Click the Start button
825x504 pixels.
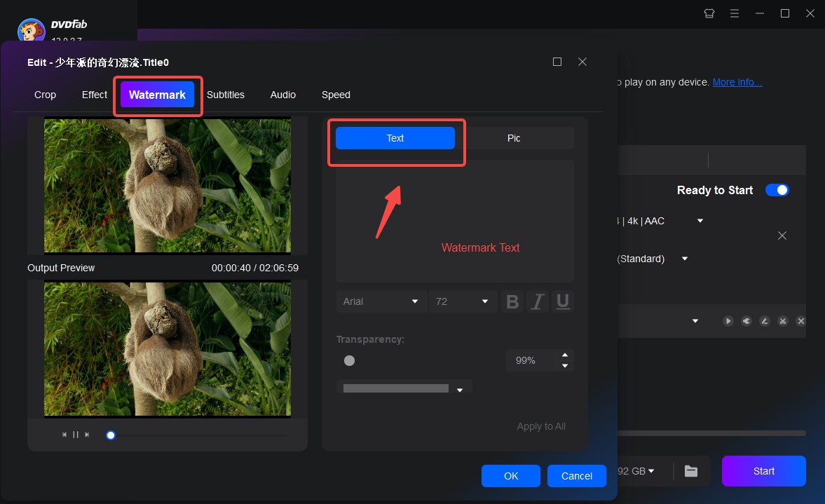(x=764, y=471)
